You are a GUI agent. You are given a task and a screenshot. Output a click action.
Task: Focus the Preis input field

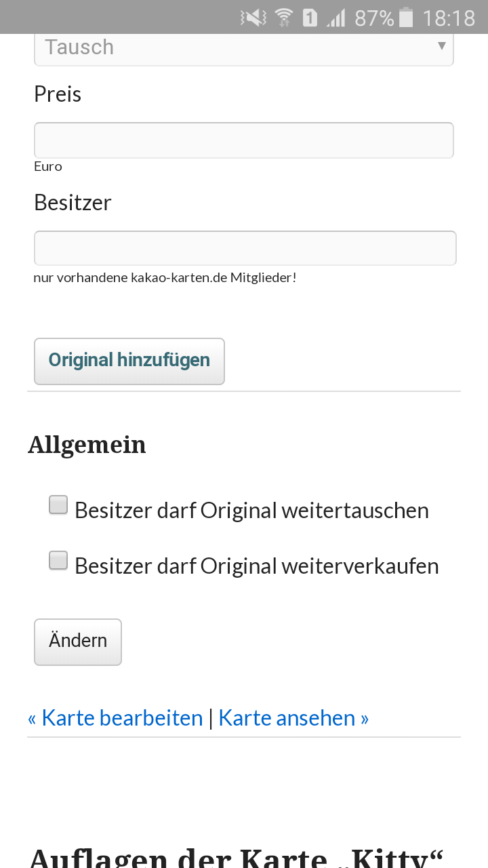[244, 140]
